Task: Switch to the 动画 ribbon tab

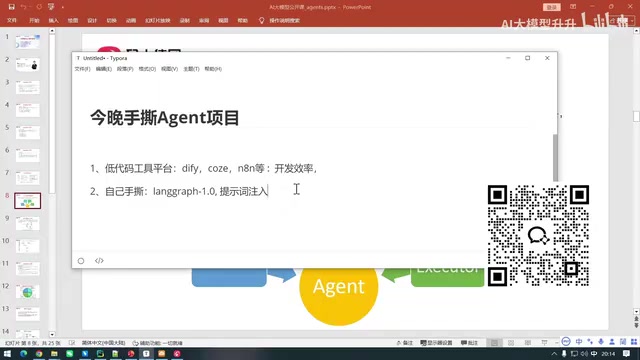Action: 131,20
